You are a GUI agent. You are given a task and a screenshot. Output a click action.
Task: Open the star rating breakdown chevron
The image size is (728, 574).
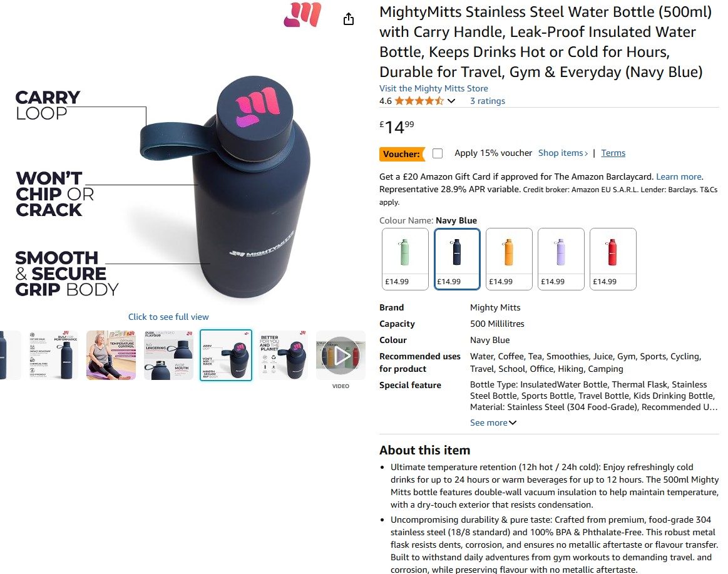451,101
